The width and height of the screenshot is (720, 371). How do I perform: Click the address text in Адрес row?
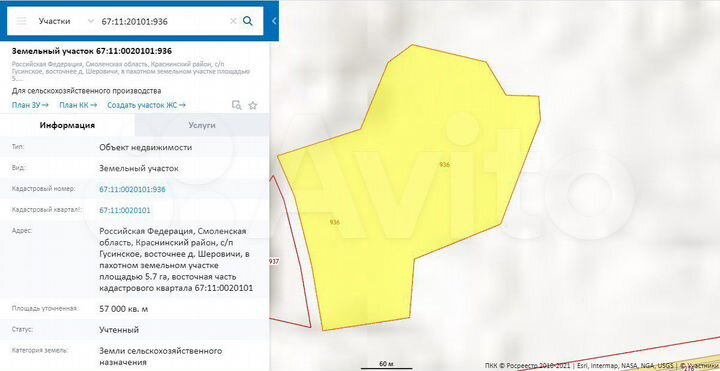click(176, 259)
